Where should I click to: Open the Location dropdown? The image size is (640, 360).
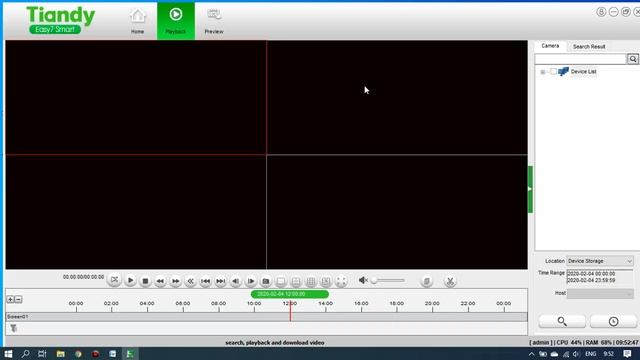[x=600, y=261]
